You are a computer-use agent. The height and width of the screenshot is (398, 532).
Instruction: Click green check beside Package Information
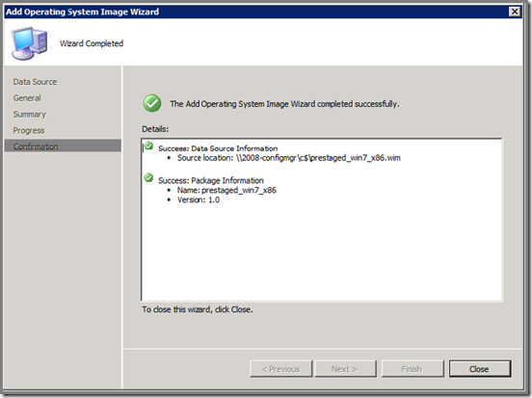[x=148, y=177]
